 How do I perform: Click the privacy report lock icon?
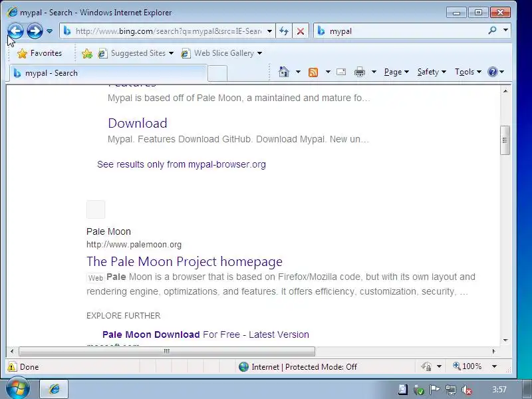[x=426, y=367]
